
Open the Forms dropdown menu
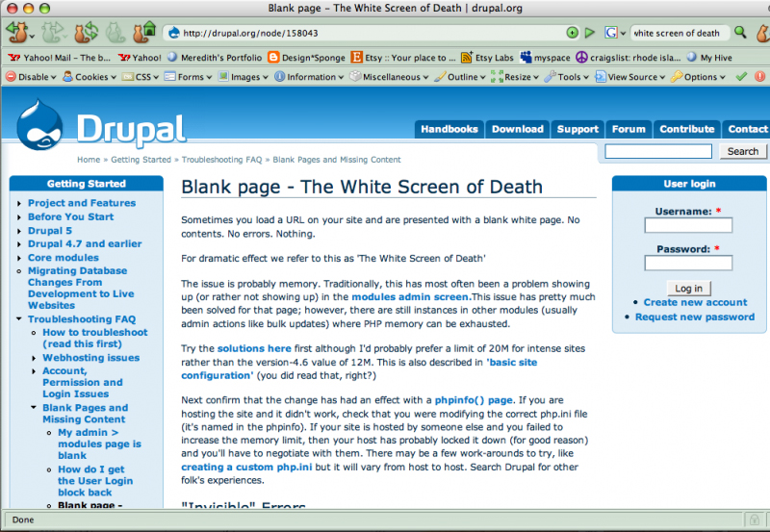[188, 77]
